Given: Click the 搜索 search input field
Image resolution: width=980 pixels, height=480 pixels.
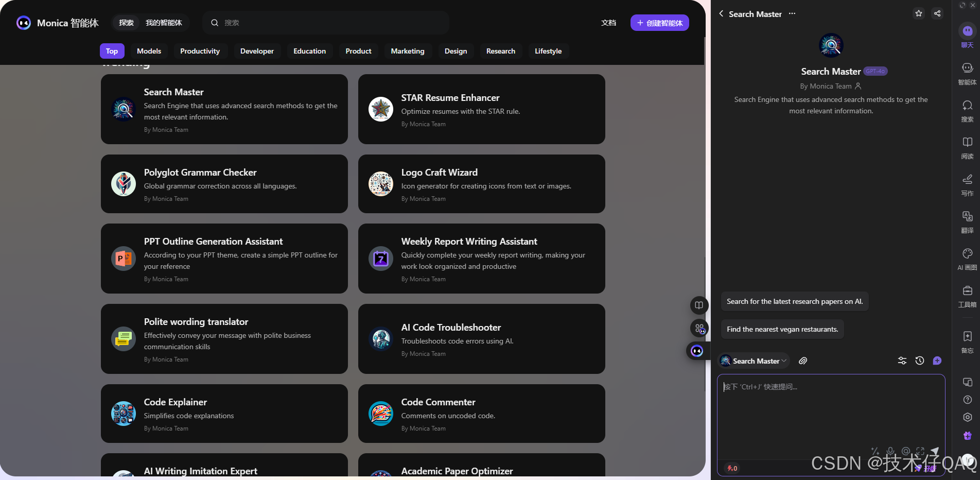Looking at the screenshot, I should pos(326,23).
